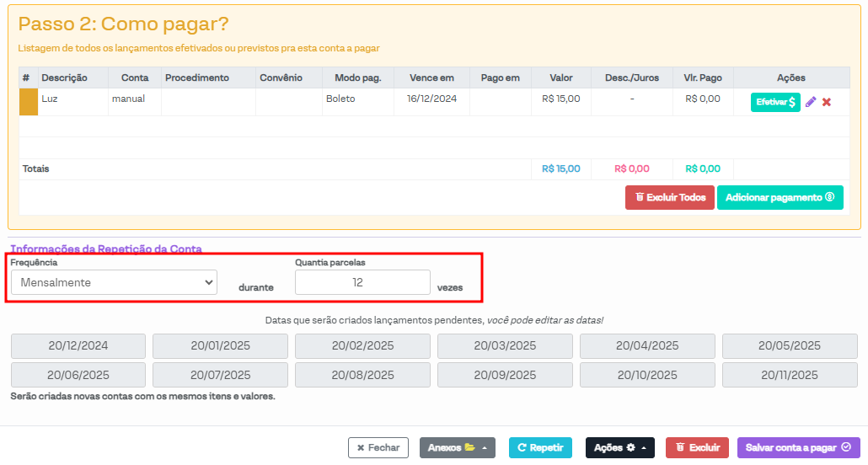Viewport: 868px width, 465px height.
Task: Click the pencil edit icon for Luz
Action: coord(811,102)
